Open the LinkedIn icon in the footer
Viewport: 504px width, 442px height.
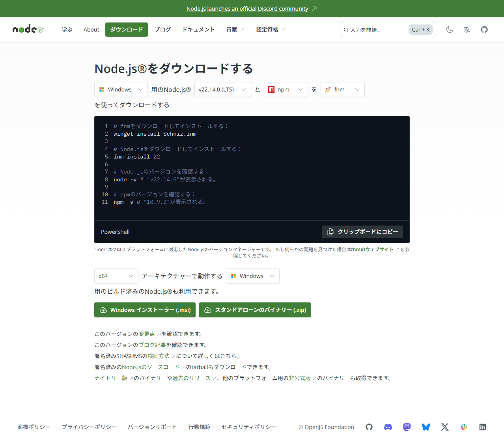(x=482, y=427)
